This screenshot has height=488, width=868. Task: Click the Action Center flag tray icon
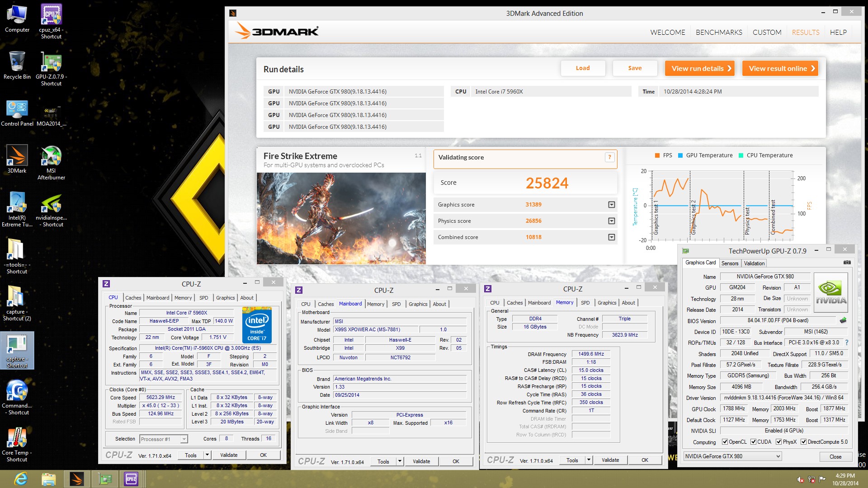coord(822,479)
